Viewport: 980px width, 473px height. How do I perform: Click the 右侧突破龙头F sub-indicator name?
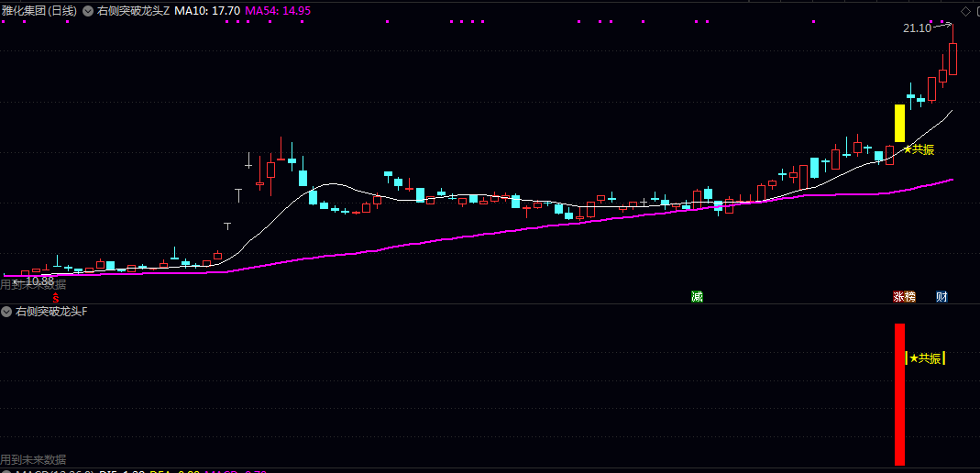(51, 311)
